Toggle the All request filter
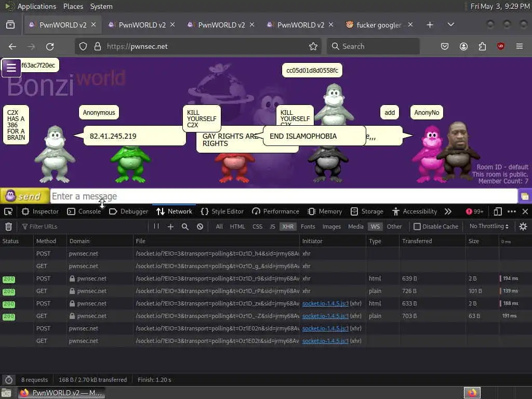 (x=219, y=227)
